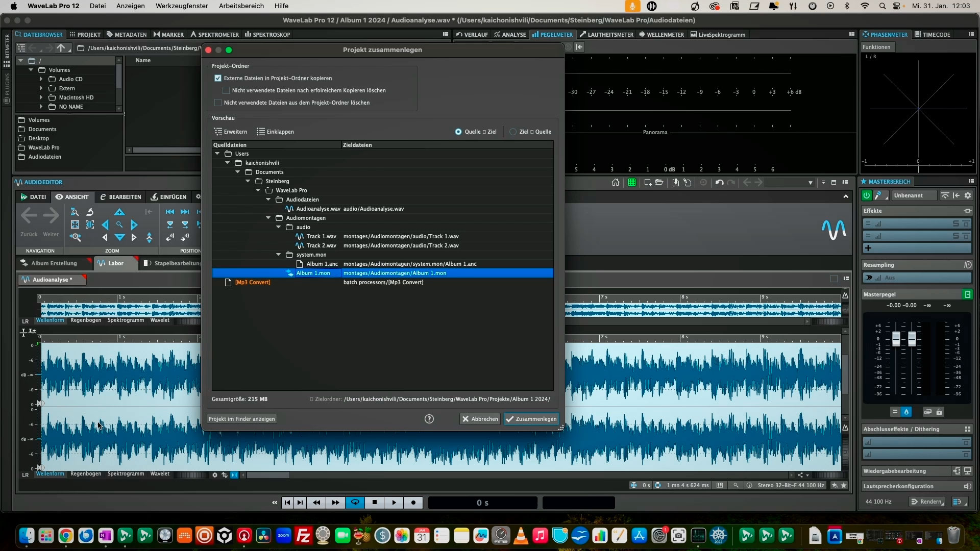Click Weiter navigation arrow in audio editor
This screenshot has height=551, width=980.
point(51,216)
